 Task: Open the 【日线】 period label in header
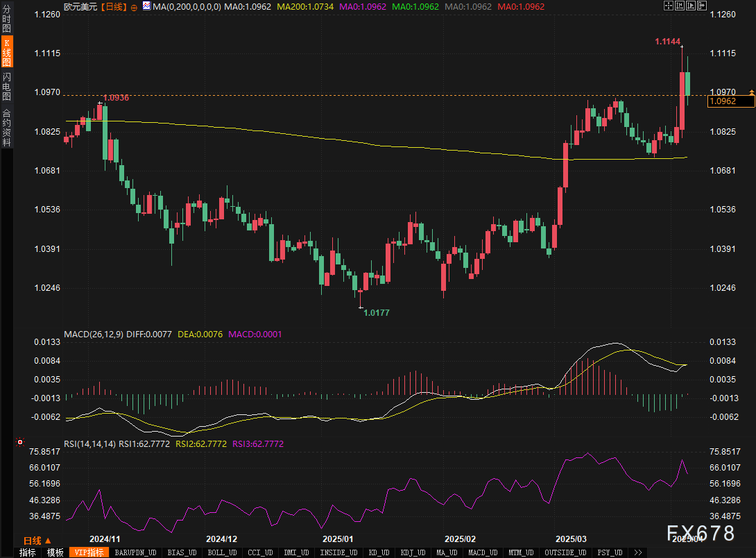click(x=112, y=6)
